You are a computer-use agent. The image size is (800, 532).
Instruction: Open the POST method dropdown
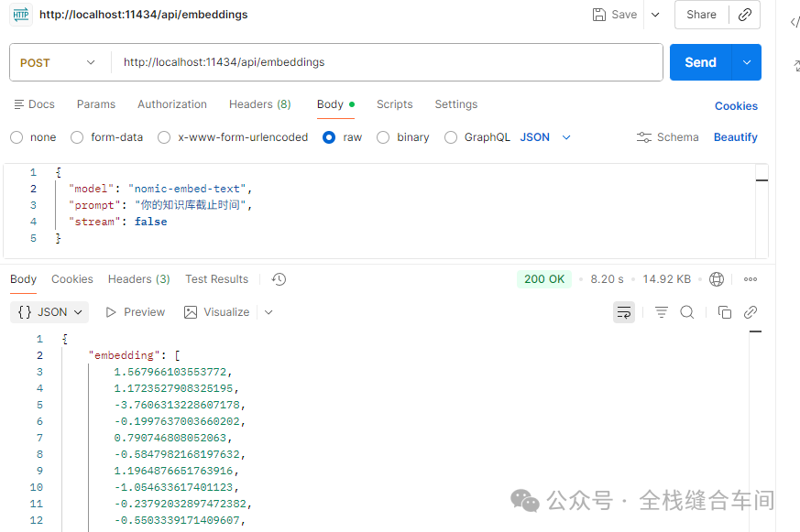tap(58, 62)
